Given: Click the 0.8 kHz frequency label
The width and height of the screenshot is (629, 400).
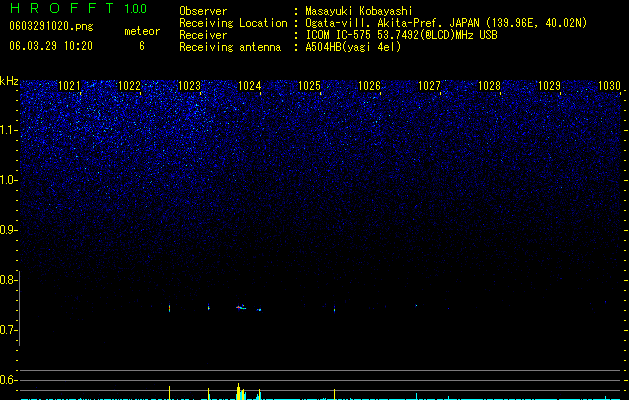Looking at the screenshot, I should click(8, 280).
